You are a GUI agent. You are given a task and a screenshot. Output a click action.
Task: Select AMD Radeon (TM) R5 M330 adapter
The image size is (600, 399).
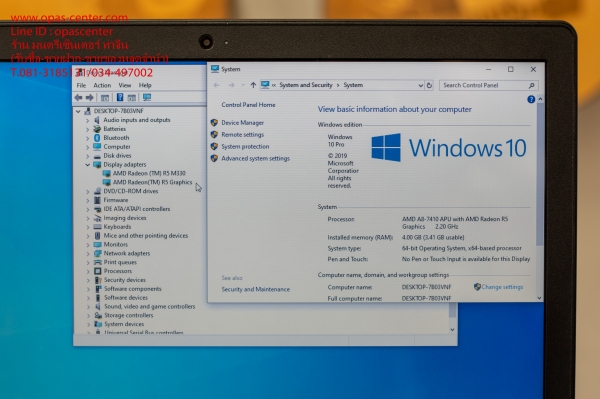[149, 173]
